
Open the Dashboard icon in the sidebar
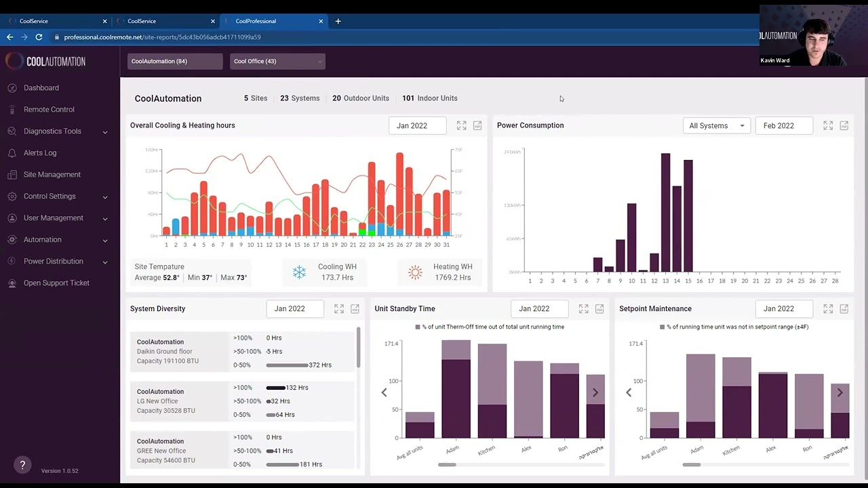tap(12, 87)
